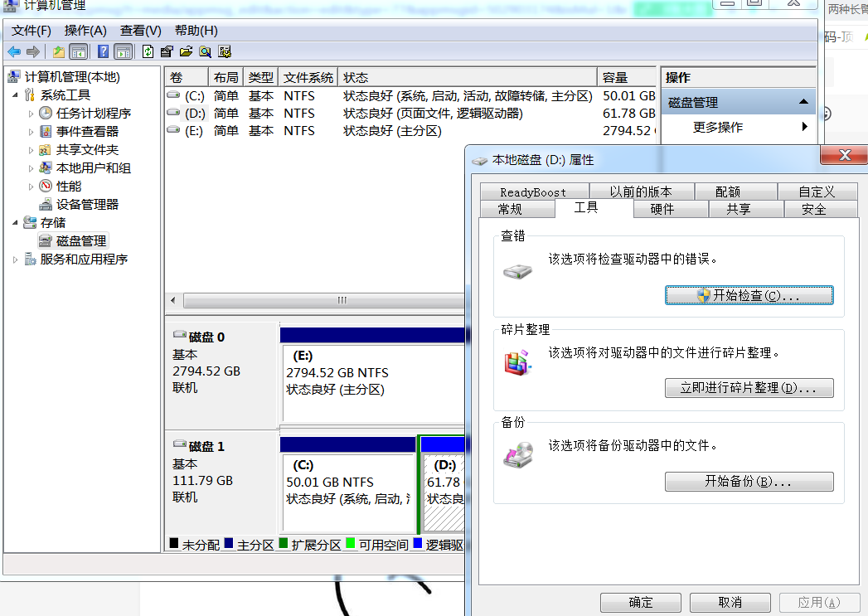Image resolution: width=868 pixels, height=616 pixels.
Task: Open Task Scheduler (任务计划程序) in tree
Action: click(x=93, y=114)
